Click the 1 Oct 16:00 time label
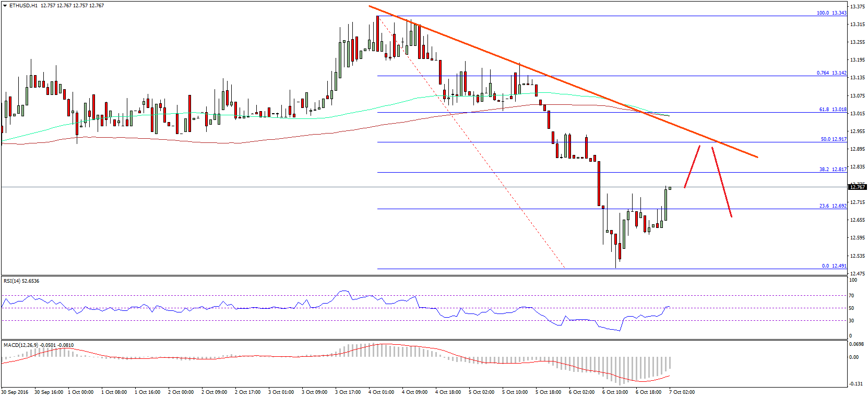Screen dimensions: 868x398 147,392
